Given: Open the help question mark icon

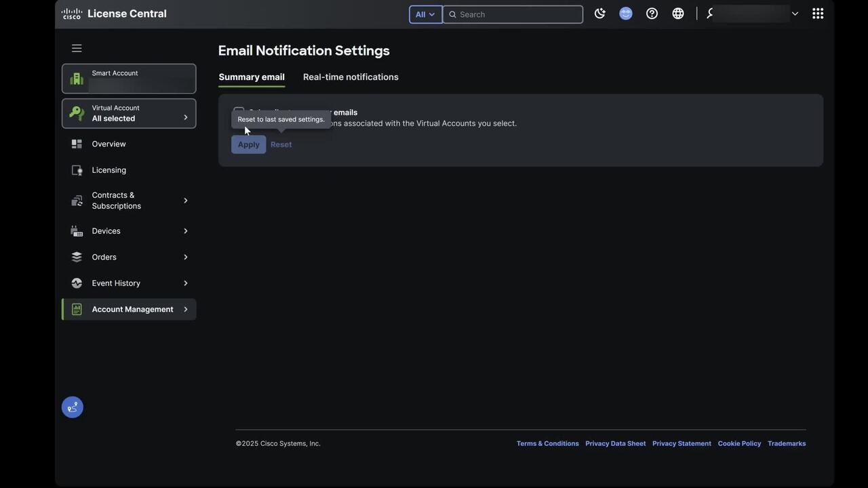Looking at the screenshot, I should [x=652, y=14].
